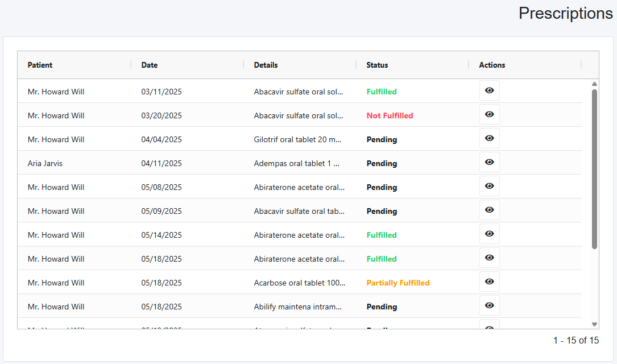Click eye icon for Not Fulfilled prescription

(x=489, y=115)
